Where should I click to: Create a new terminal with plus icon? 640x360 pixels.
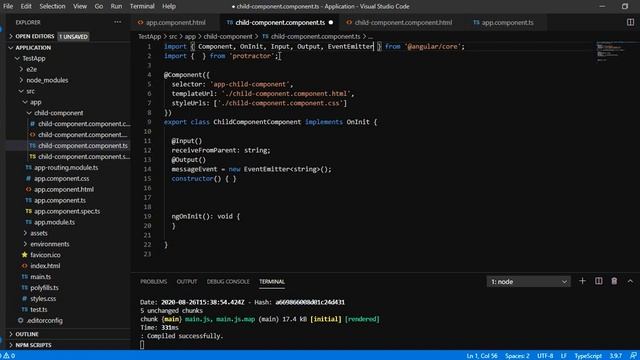pyautogui.click(x=582, y=281)
